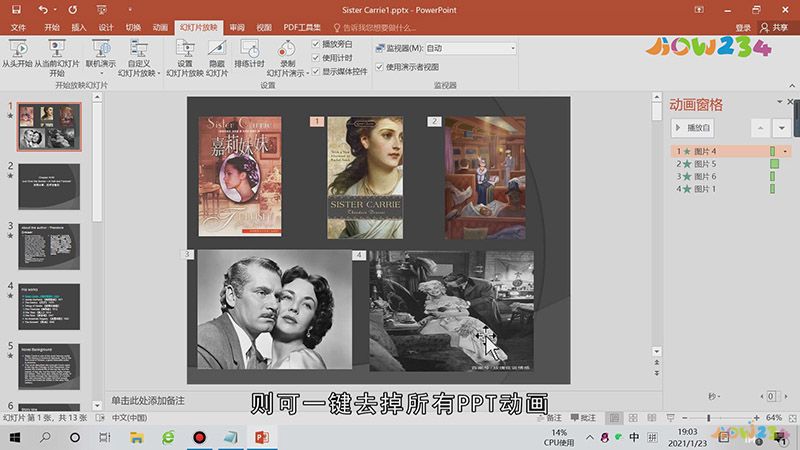Switch to the Home (开始) tab
Image resolution: width=800 pixels, height=450 pixels.
[52, 28]
